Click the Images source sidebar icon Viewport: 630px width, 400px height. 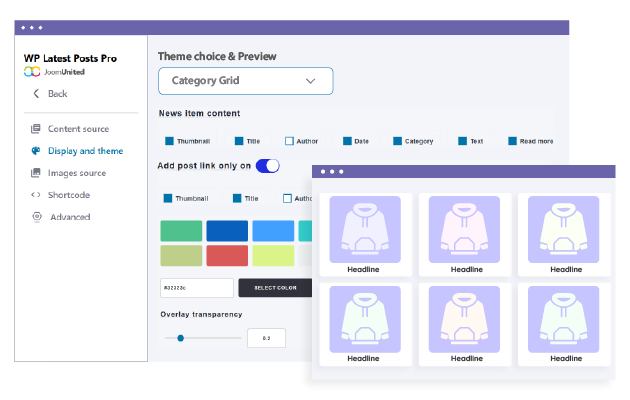(x=36, y=173)
